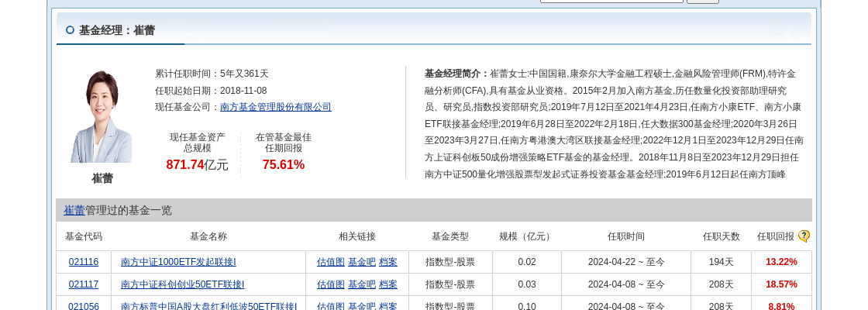
Task: Click the 任职回报 column header text
Action: click(776, 236)
